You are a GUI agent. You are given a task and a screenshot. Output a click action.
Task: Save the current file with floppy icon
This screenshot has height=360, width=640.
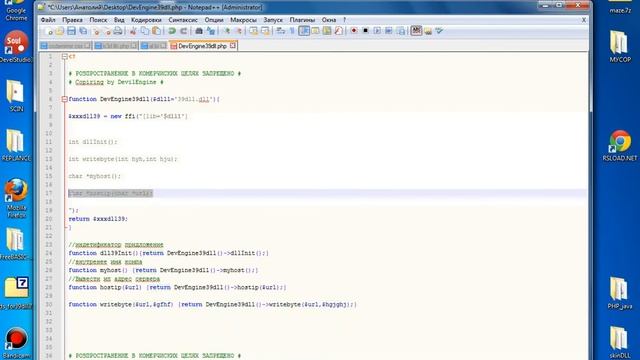(x=71, y=31)
